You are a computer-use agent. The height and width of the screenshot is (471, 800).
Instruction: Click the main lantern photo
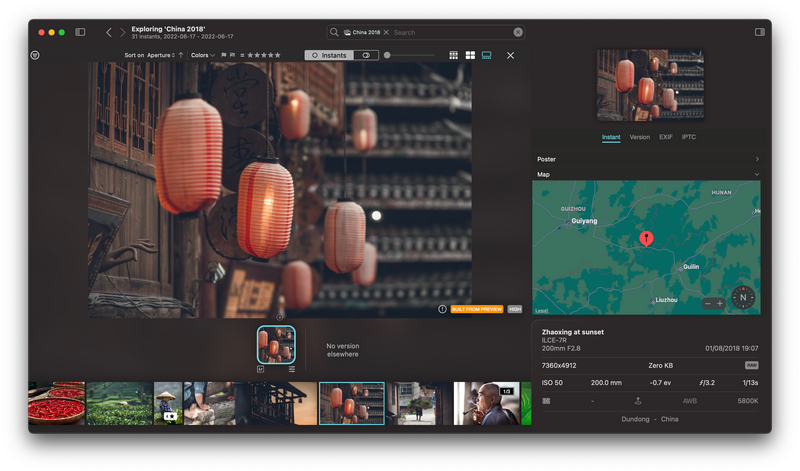(x=280, y=190)
